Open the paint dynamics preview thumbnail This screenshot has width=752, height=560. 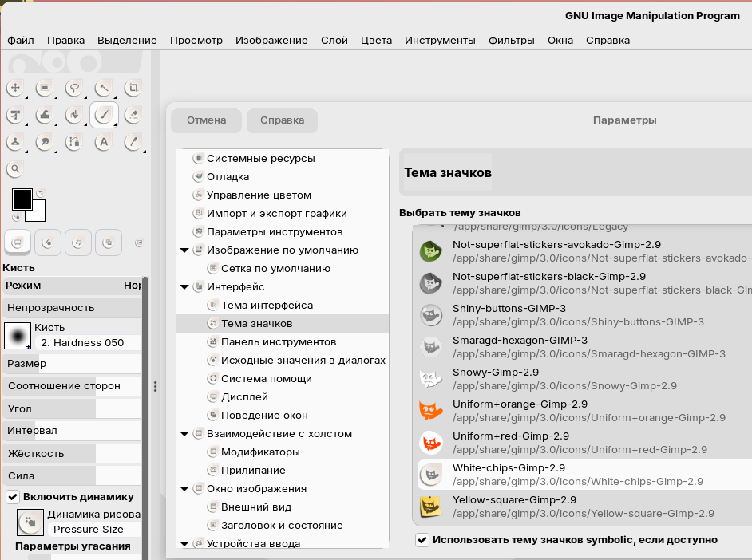click(x=30, y=523)
